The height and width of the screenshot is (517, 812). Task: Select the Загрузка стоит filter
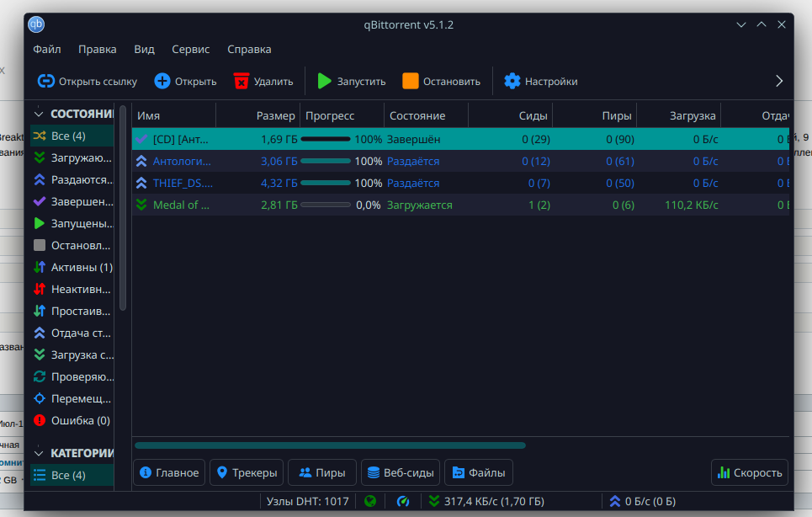72,354
